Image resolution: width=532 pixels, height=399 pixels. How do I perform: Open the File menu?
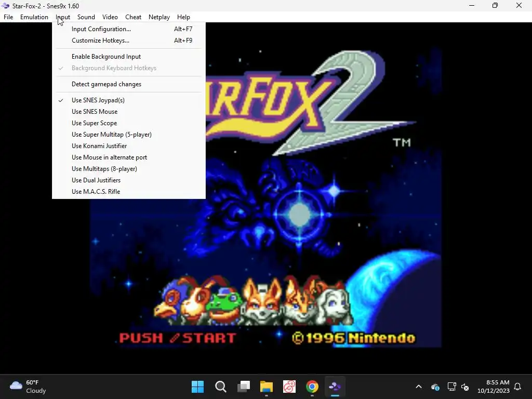(8, 17)
